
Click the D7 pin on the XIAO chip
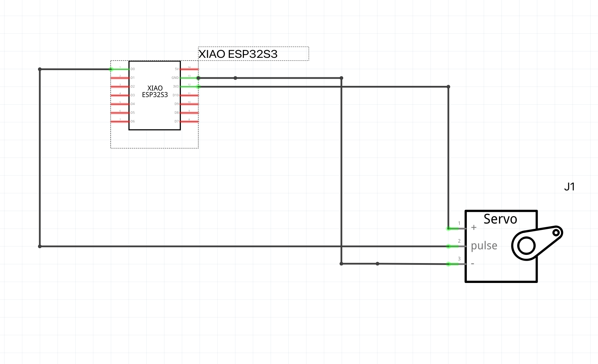tap(189, 121)
